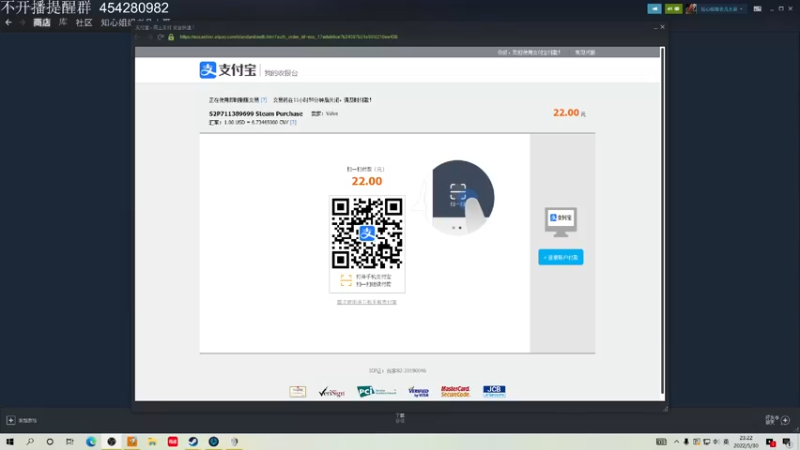Click Steam forward navigation arrow

point(22,22)
